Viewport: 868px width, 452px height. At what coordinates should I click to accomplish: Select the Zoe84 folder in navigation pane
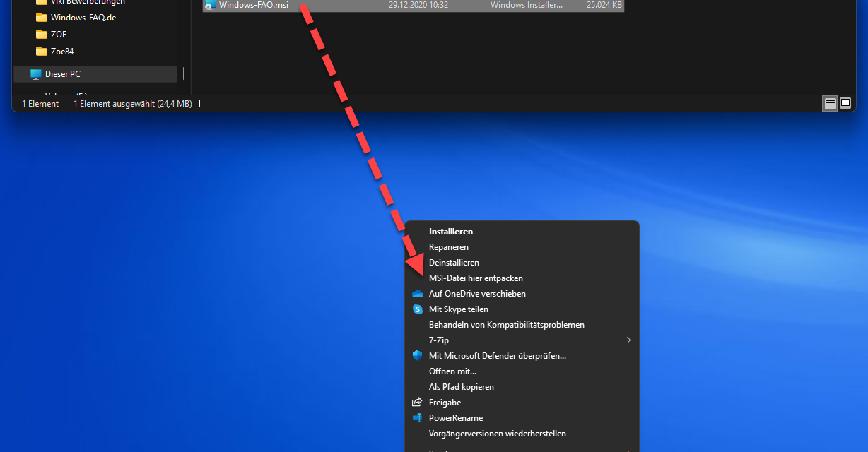(62, 52)
